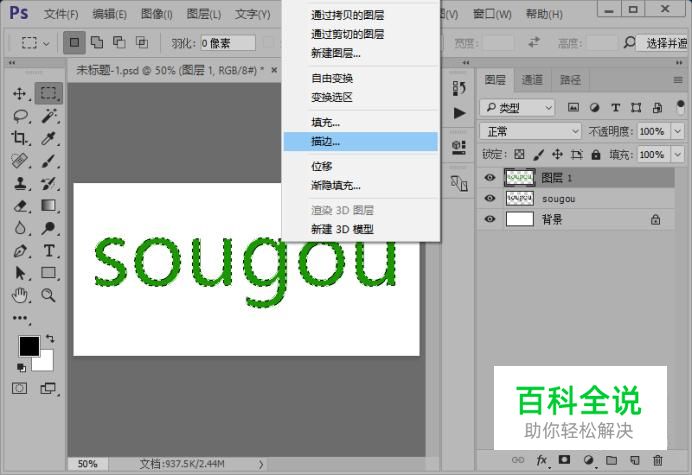Image resolution: width=692 pixels, height=475 pixels.
Task: Select the Dodge tool
Action: [x=48, y=228]
